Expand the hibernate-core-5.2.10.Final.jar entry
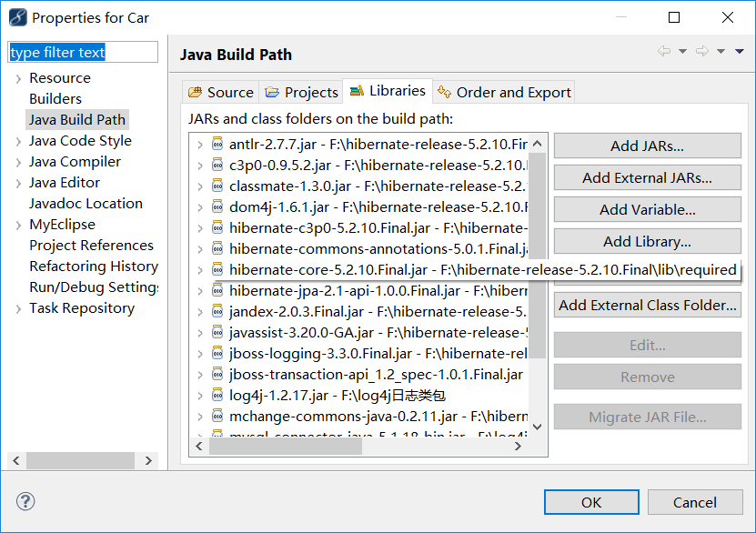Viewport: 756px width, 533px height. 200,270
